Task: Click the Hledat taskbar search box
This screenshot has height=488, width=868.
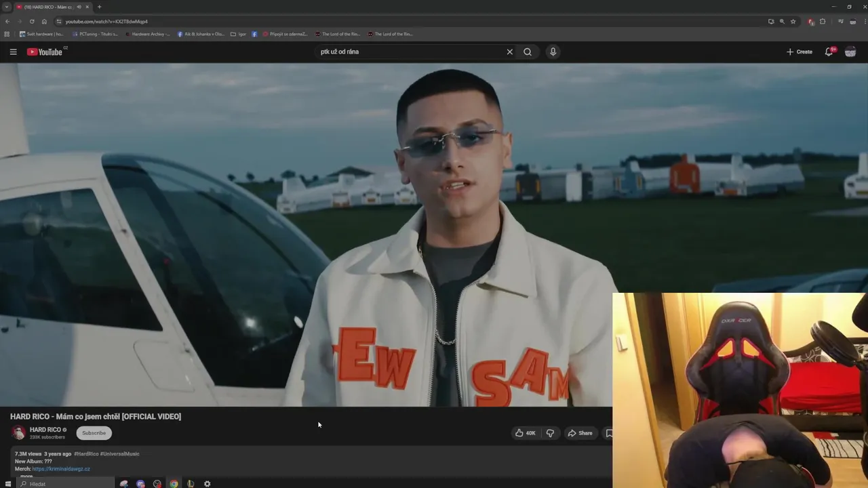Action: click(66, 484)
